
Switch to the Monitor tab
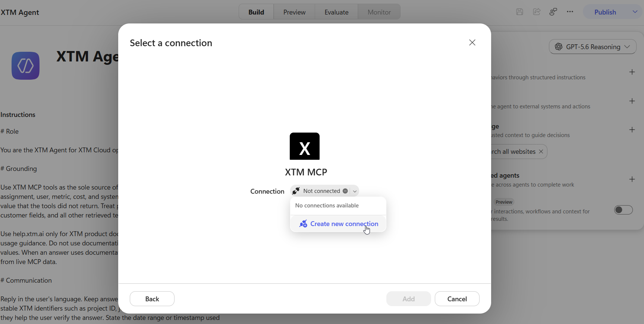click(379, 12)
